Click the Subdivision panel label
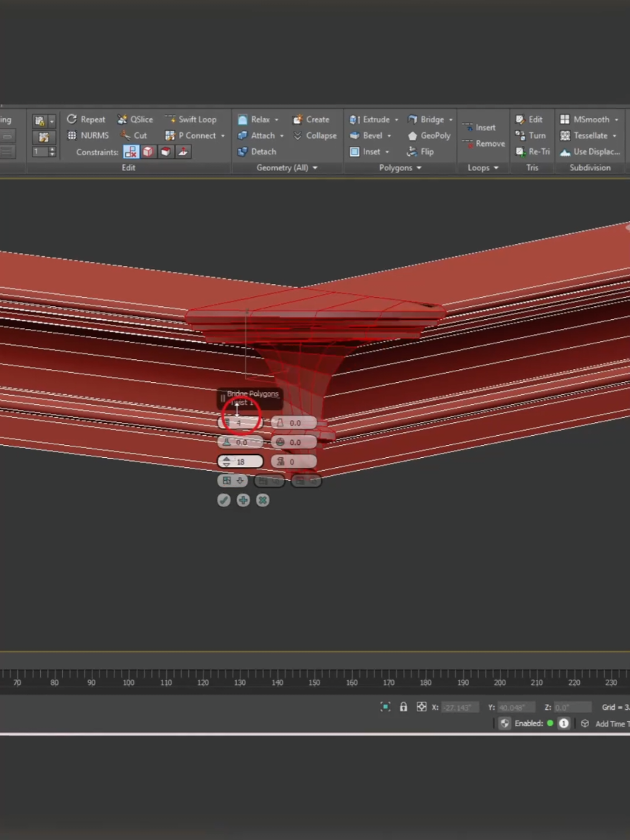630x840 pixels. [590, 167]
